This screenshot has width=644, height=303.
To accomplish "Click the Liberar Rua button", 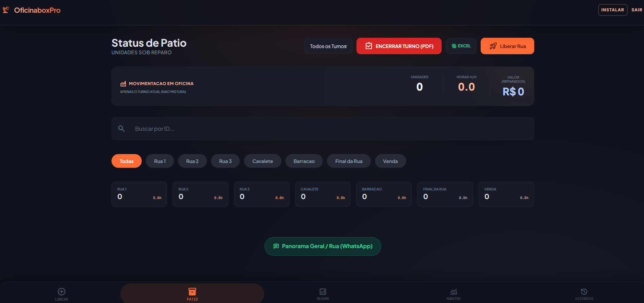I will coord(507,46).
